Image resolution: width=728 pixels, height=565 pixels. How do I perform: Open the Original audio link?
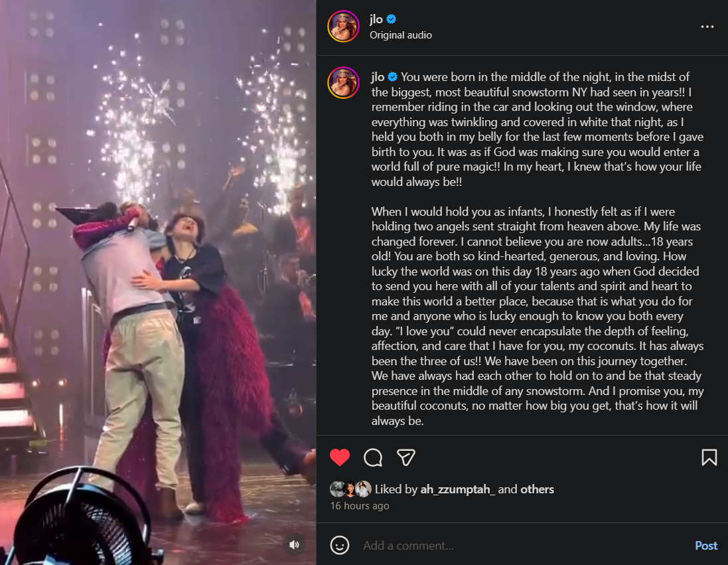[401, 35]
